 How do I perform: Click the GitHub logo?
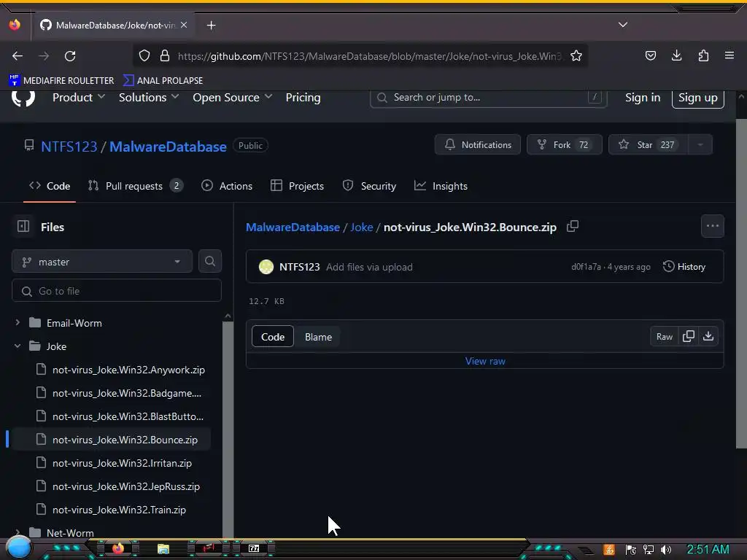23,98
